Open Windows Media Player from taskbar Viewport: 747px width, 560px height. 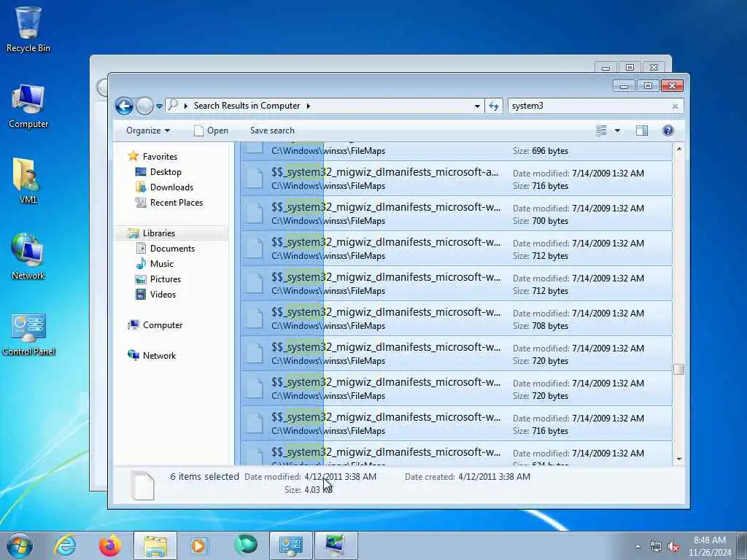pyautogui.click(x=198, y=545)
